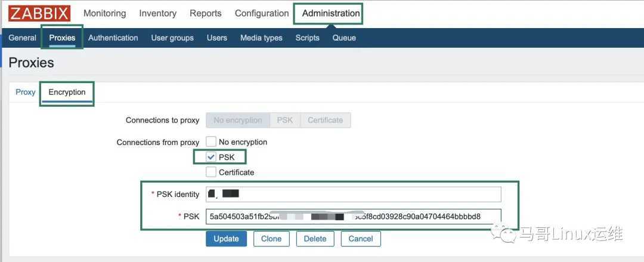
Task: Open the Configuration menu
Action: (x=262, y=13)
